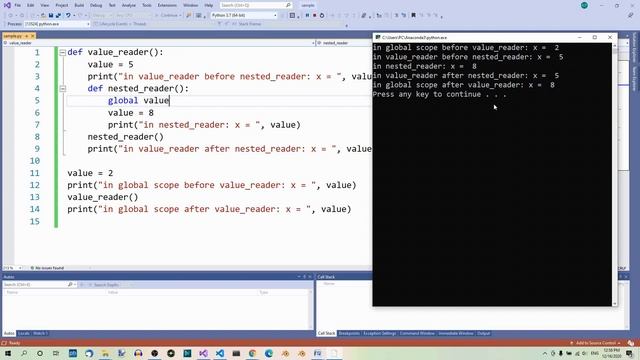The width and height of the screenshot is (640, 360).
Task: Open the Edit menu
Action: 31,5
